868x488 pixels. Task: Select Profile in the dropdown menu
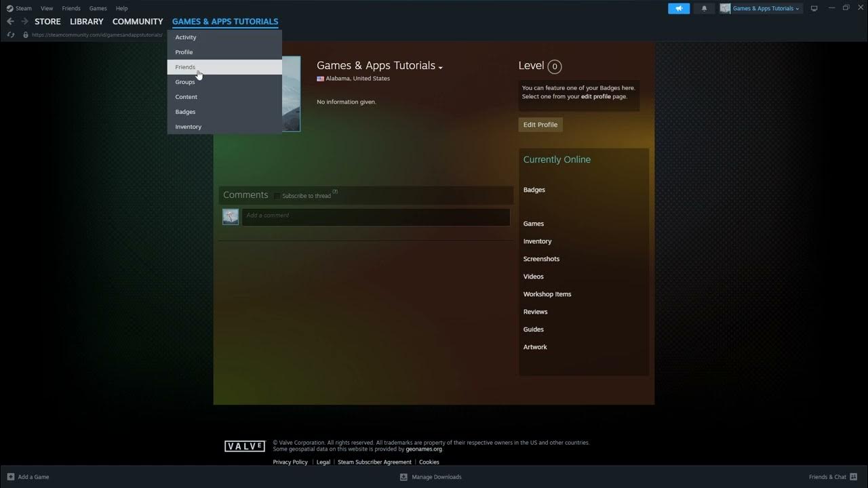(224, 52)
